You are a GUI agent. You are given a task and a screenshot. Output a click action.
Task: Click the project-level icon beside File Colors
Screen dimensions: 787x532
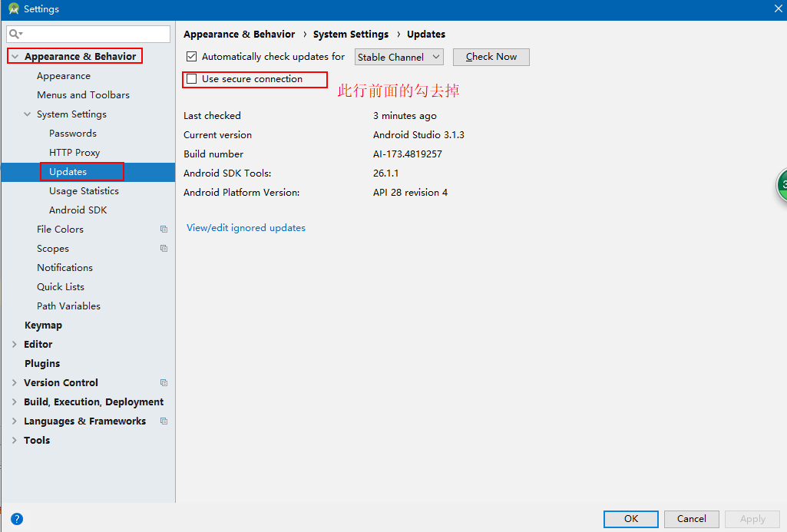[164, 230]
